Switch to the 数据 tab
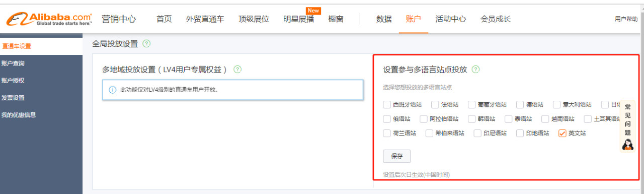 384,19
